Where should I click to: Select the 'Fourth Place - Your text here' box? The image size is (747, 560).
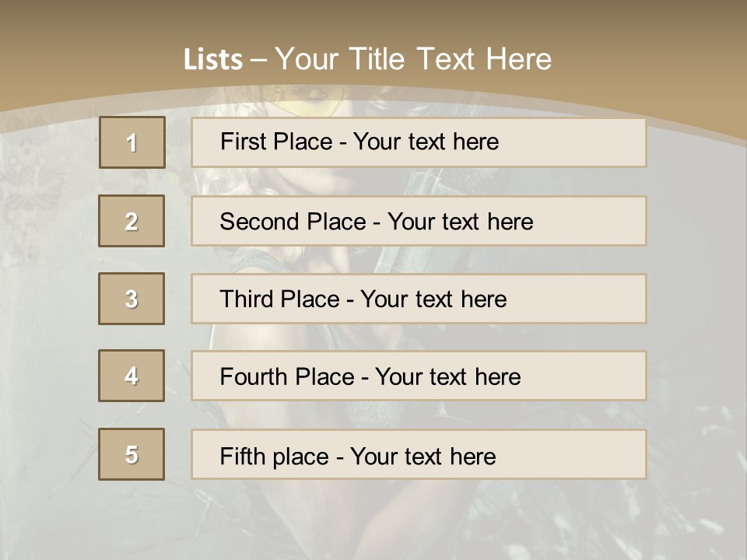(419, 376)
